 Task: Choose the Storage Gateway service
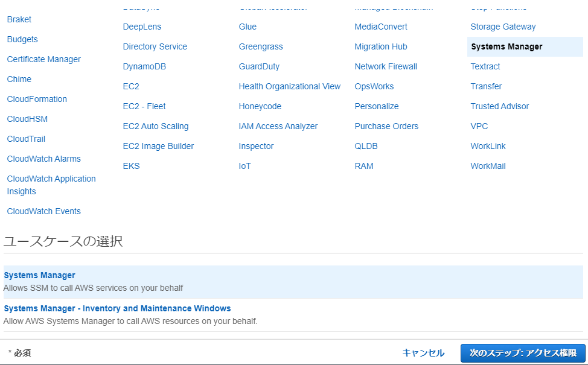tap(503, 27)
